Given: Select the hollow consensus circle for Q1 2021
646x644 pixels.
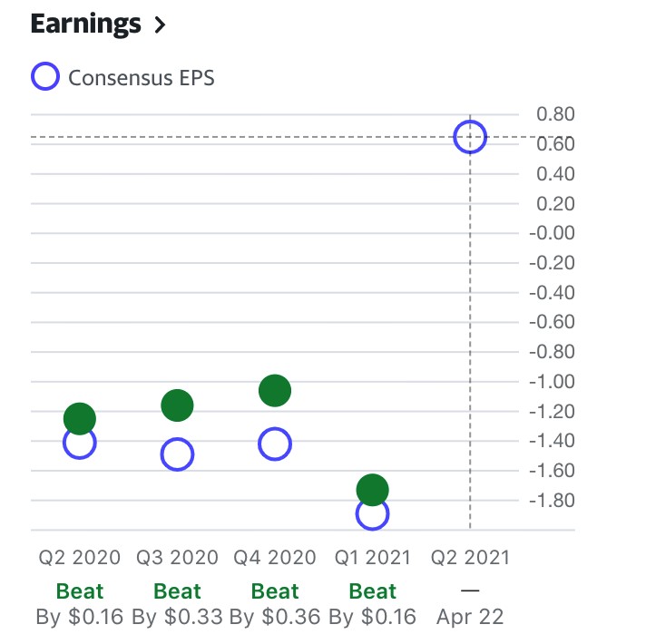Looking at the screenshot, I should [372, 515].
